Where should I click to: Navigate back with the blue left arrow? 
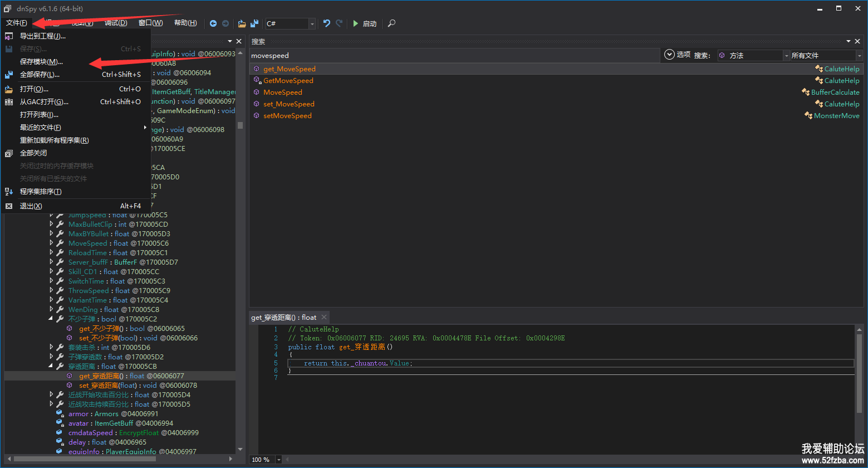213,23
